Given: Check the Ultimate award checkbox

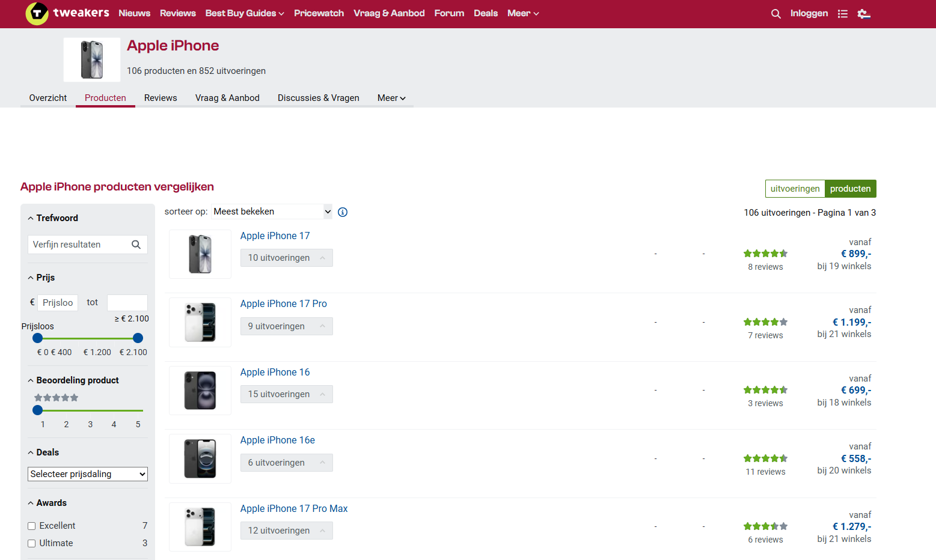Looking at the screenshot, I should pyautogui.click(x=32, y=543).
